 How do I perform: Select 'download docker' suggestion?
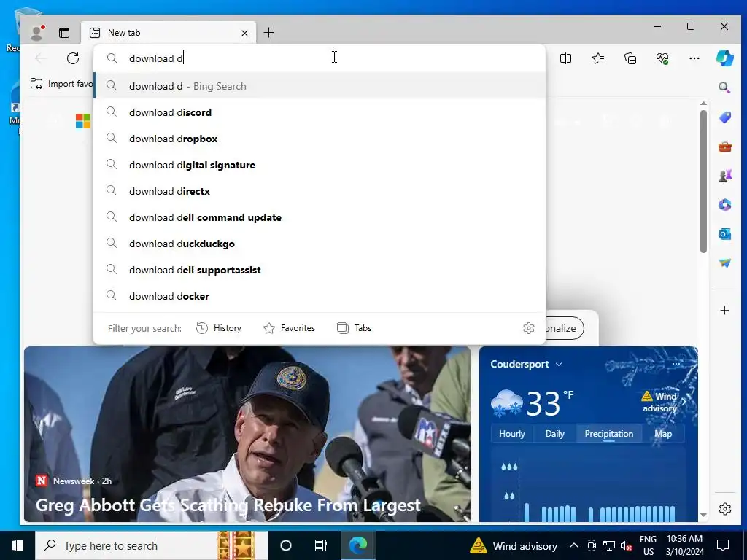(x=320, y=296)
